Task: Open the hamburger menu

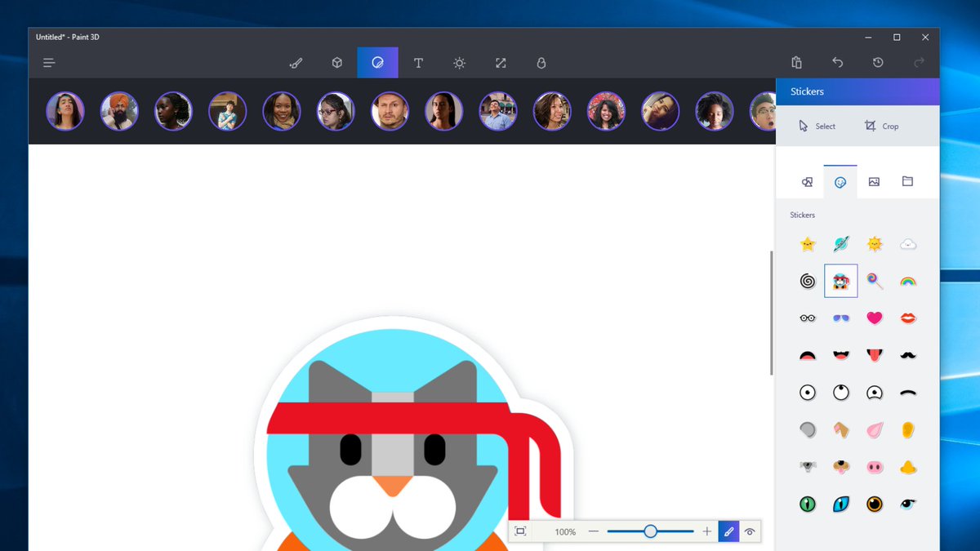Action: click(x=50, y=63)
